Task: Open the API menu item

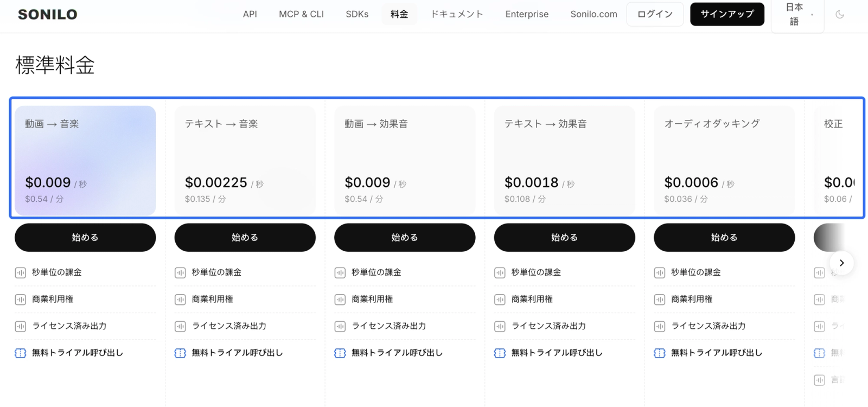Action: (x=250, y=14)
